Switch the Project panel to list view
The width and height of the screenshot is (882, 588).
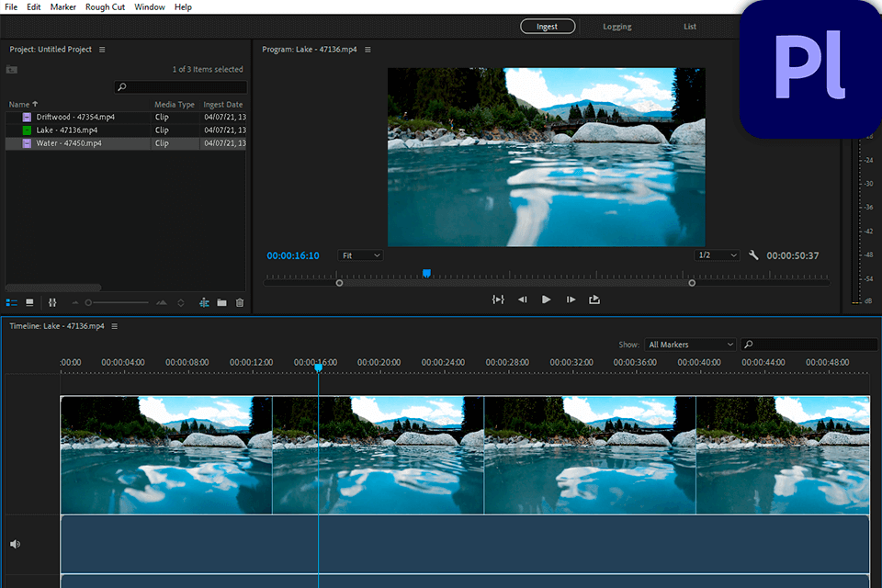coord(12,303)
